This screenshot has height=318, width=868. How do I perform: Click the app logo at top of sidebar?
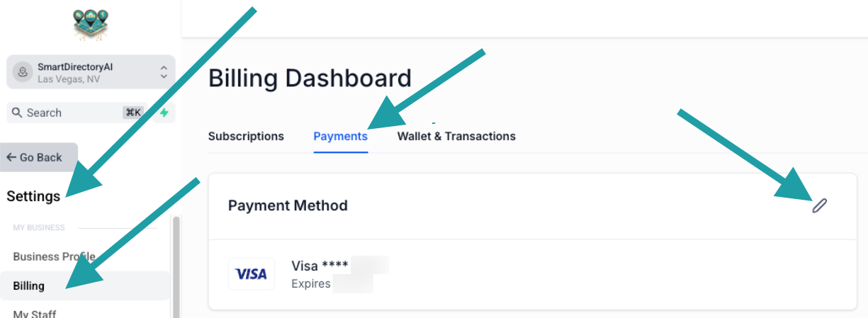[x=91, y=25]
